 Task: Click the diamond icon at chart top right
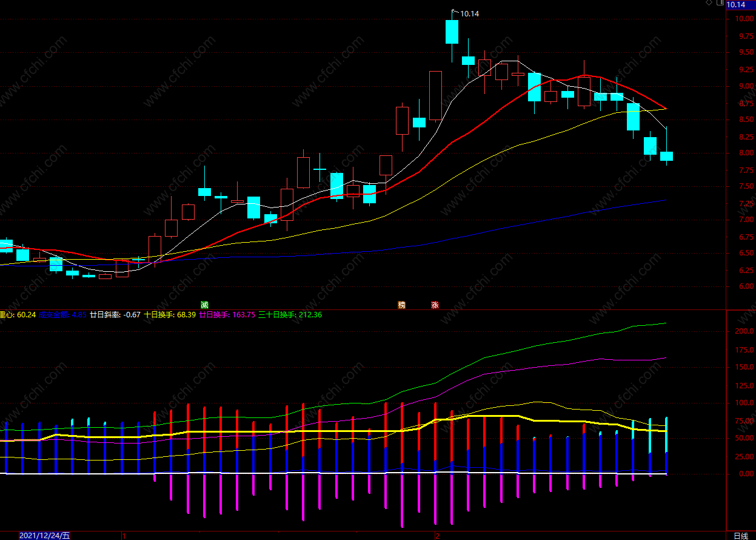[709, 4]
